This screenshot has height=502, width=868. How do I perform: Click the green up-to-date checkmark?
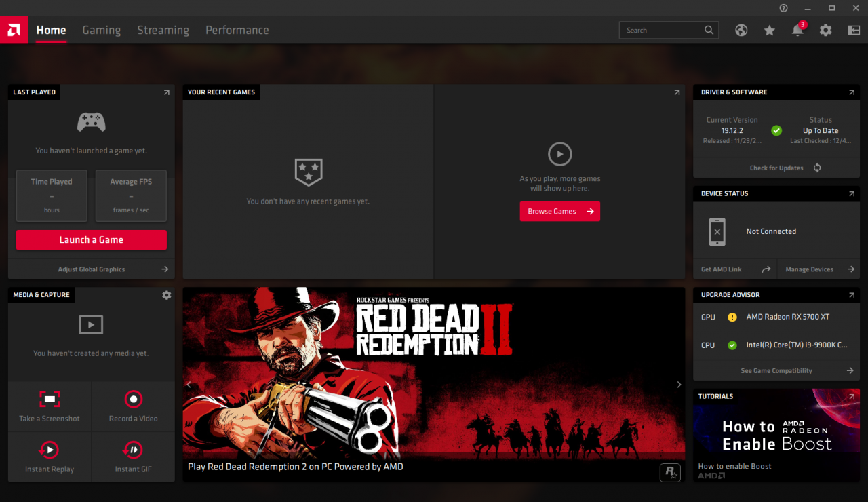pos(776,130)
